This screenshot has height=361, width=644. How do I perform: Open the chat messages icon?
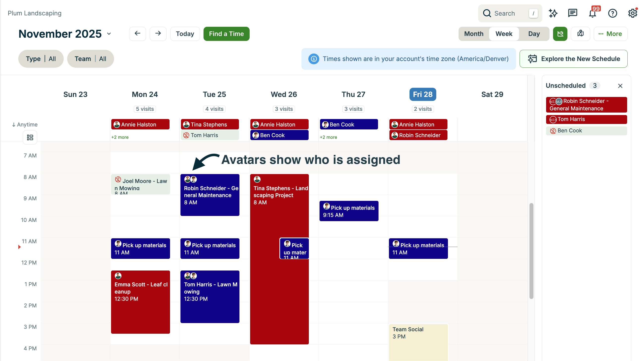click(x=573, y=13)
